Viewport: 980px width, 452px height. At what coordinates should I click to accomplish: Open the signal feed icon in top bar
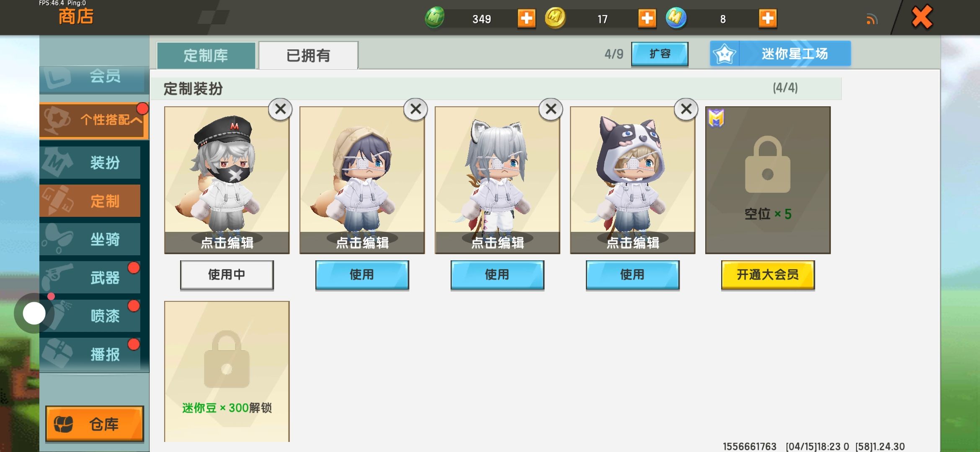(872, 19)
